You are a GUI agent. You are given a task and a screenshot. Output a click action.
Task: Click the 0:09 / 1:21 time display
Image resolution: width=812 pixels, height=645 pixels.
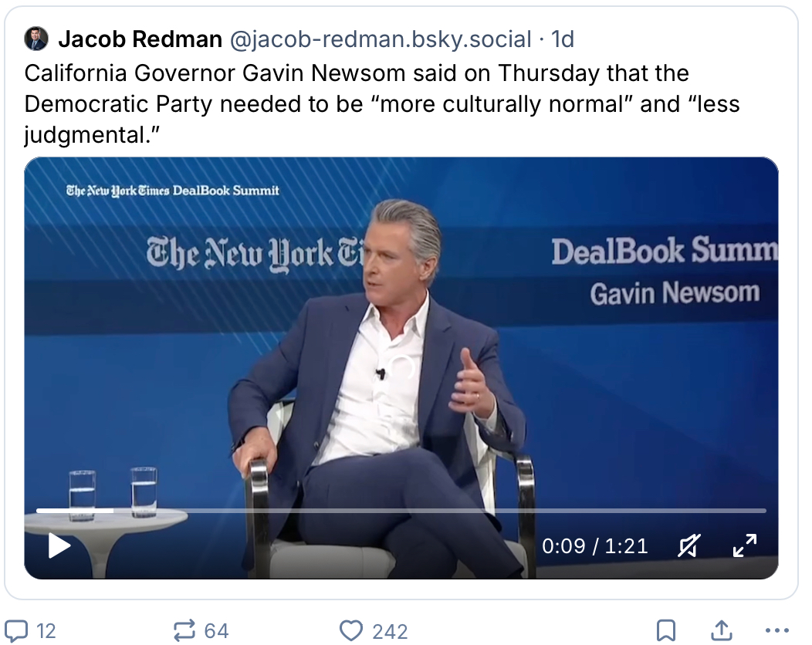tap(594, 546)
